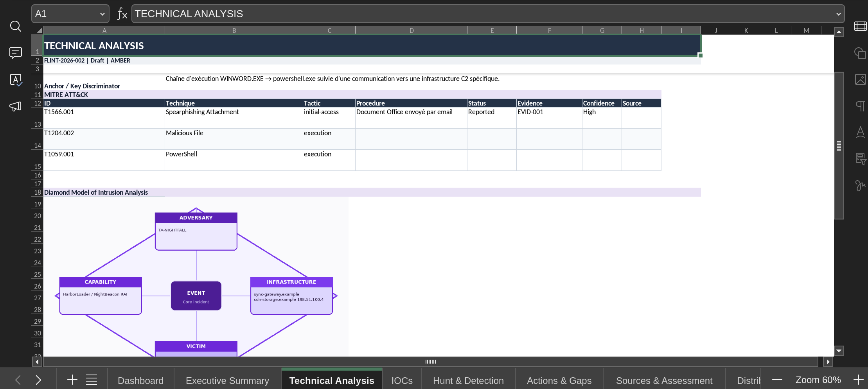The width and height of the screenshot is (868, 389).
Task: Open pivot table settings icon
Action: (x=860, y=159)
